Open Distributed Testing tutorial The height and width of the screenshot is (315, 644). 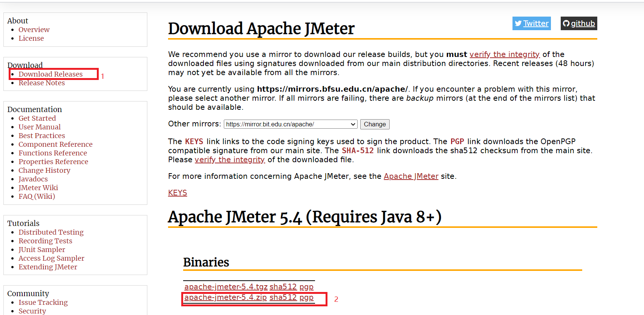click(x=51, y=232)
